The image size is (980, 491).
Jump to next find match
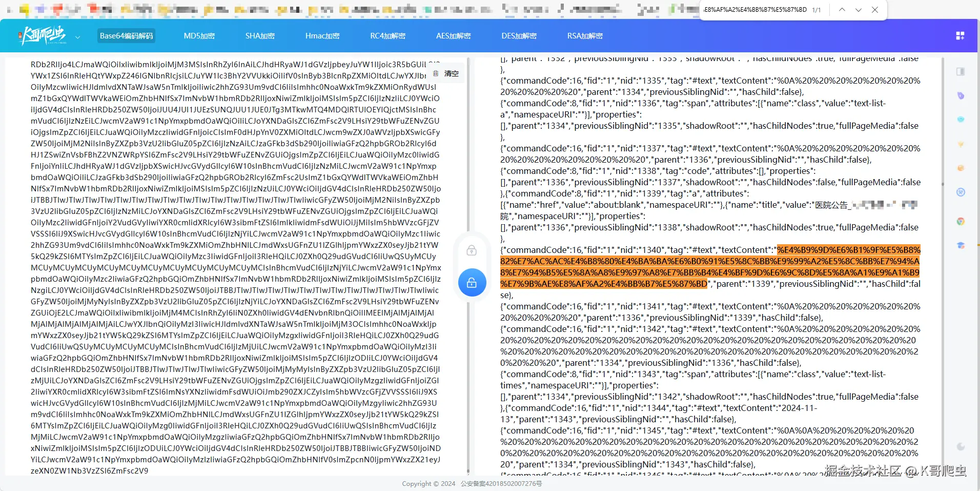tap(859, 10)
